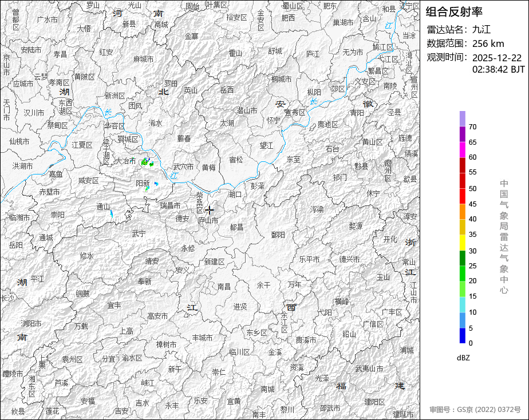Viewport: 529px width, 420px height.
Task: Click the 黄梅 label on the map
Action: coord(209,168)
